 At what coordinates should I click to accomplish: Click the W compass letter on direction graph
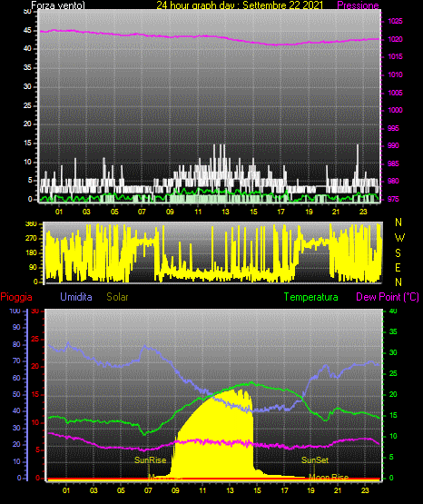[x=399, y=238]
